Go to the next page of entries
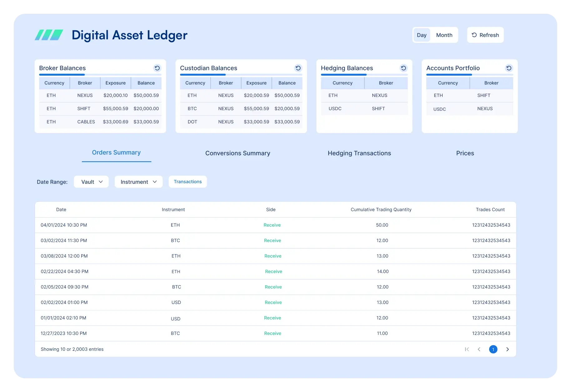The image size is (571, 392). tap(507, 349)
